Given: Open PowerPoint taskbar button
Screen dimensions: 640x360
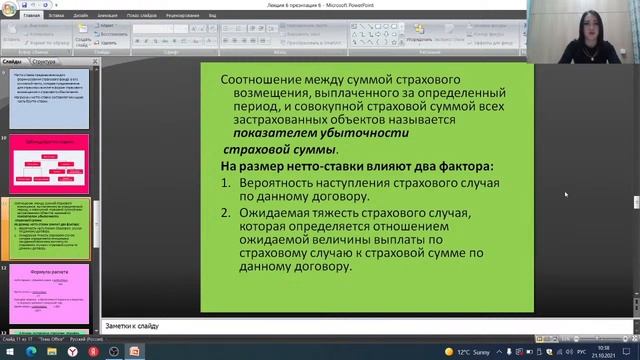Looking at the screenshot, I should 135,351.
